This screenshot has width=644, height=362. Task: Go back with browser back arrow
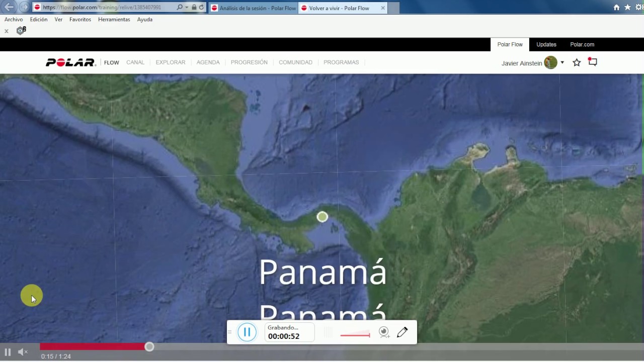[9, 7]
